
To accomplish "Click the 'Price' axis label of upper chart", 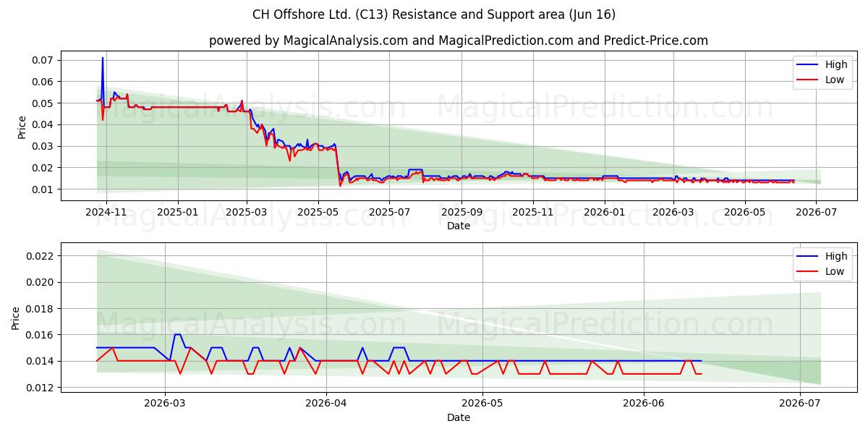I will [x=21, y=126].
